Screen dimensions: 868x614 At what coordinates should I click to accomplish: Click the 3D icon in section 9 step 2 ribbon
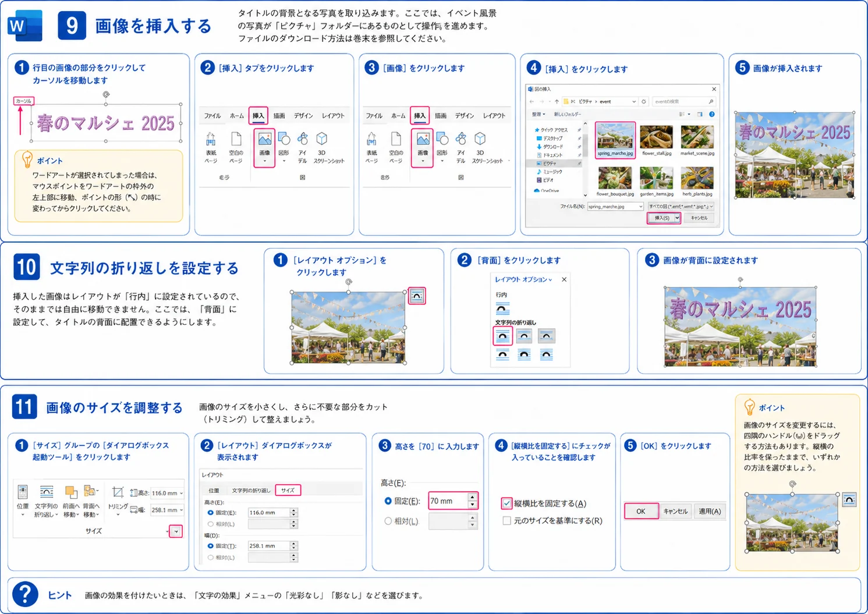click(x=321, y=139)
